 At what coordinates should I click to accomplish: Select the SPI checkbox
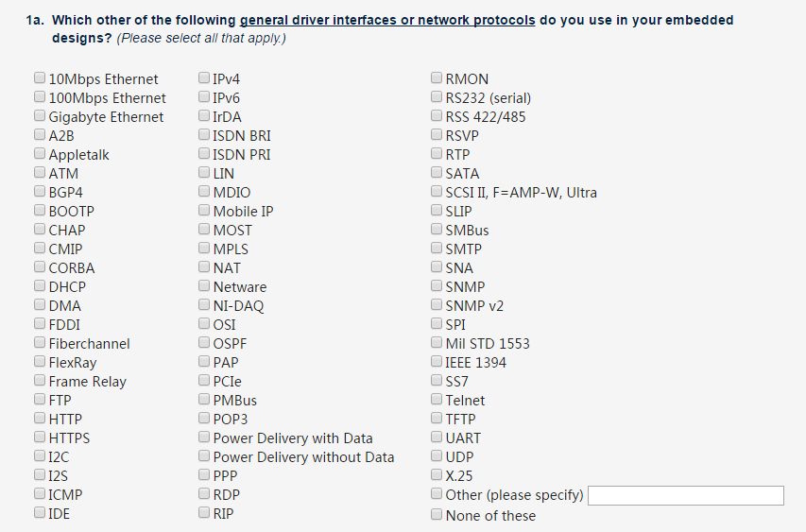click(x=437, y=323)
